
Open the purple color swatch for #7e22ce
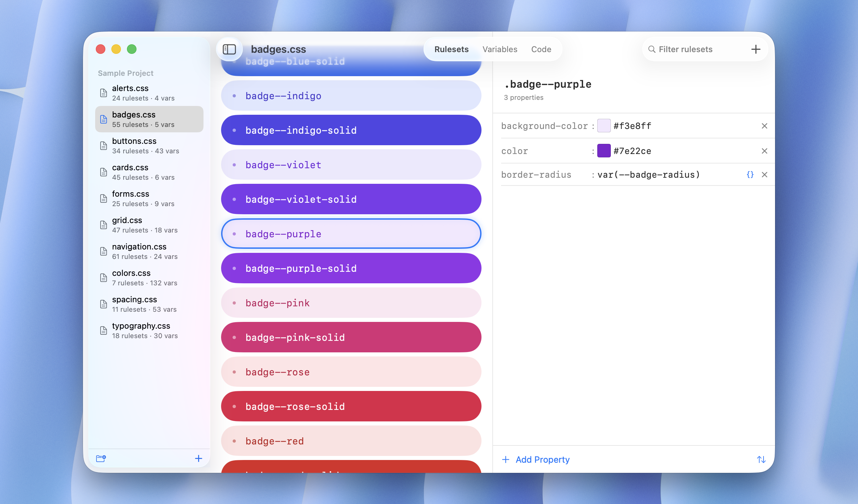coord(604,151)
